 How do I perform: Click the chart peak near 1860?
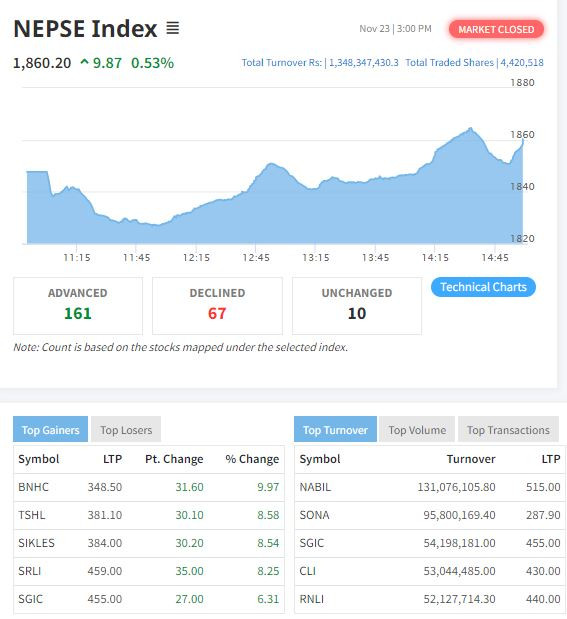(470, 128)
